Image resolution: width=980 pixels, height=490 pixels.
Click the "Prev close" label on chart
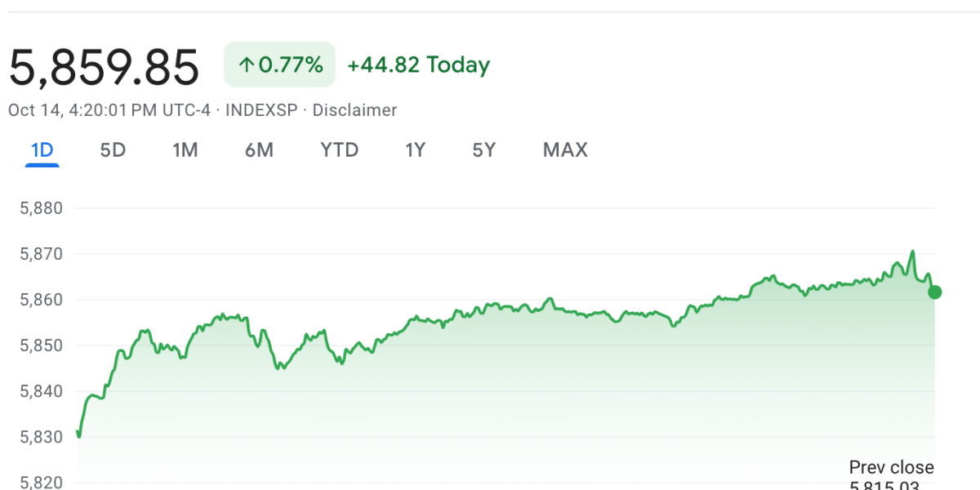(891, 468)
